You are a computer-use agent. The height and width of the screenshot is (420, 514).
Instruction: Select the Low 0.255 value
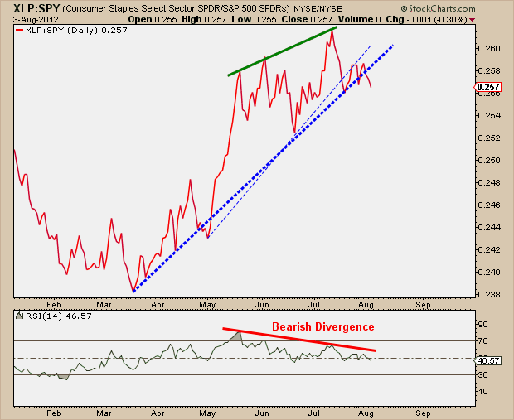[x=254, y=20]
